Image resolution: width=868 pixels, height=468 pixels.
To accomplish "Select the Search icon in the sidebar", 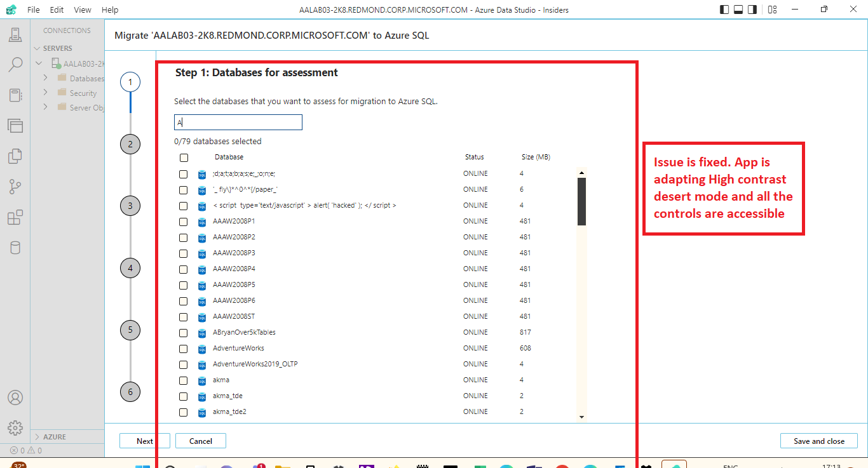I will 15,65.
